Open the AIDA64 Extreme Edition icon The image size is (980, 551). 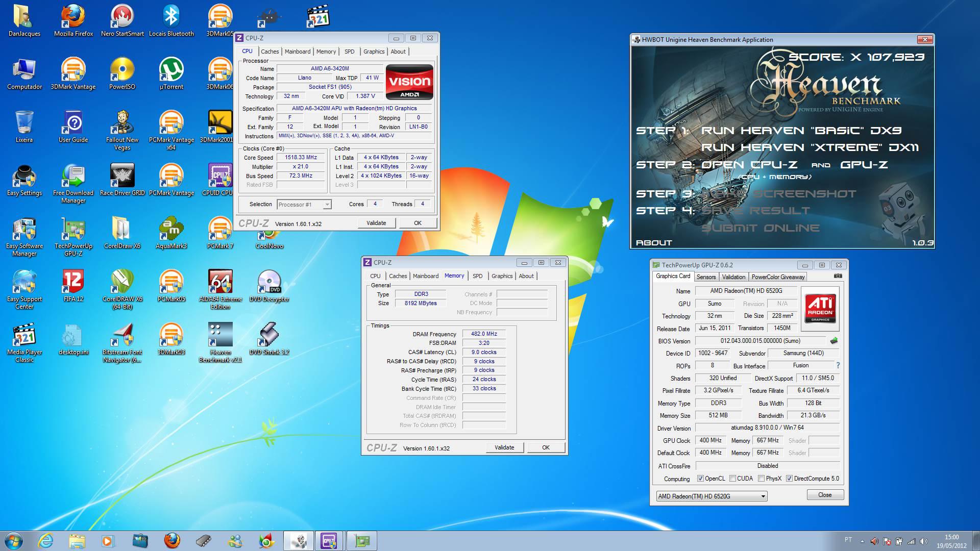click(x=220, y=289)
